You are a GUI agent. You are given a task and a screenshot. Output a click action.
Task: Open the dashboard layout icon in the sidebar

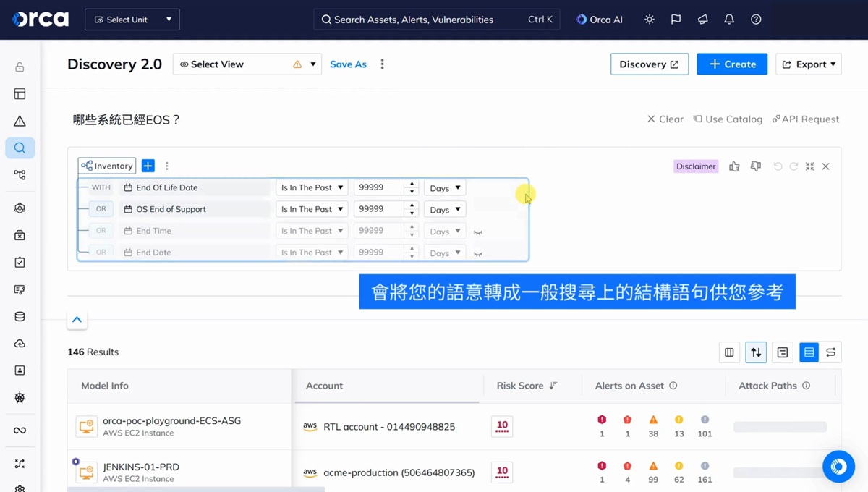pyautogui.click(x=20, y=94)
